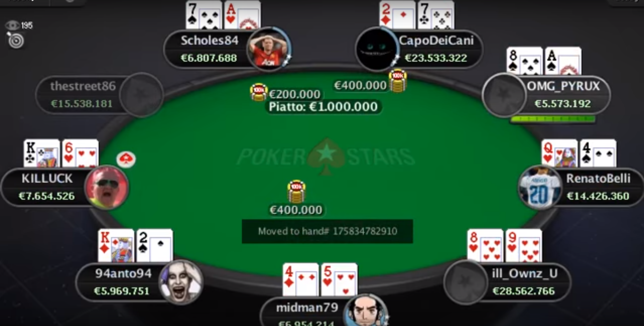Click OMG_PYRUX's eight of spades card

click(x=525, y=61)
